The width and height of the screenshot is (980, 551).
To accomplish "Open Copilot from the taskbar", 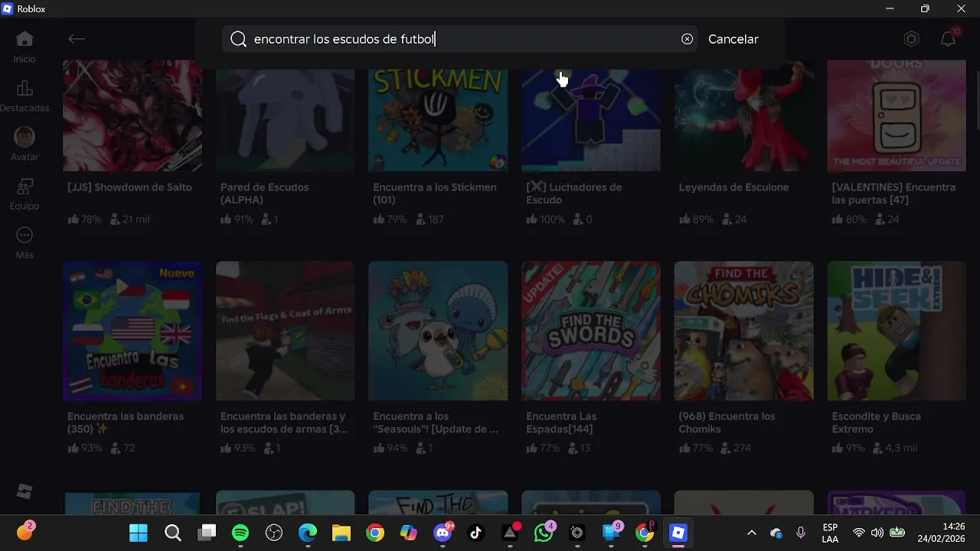I will 409,533.
